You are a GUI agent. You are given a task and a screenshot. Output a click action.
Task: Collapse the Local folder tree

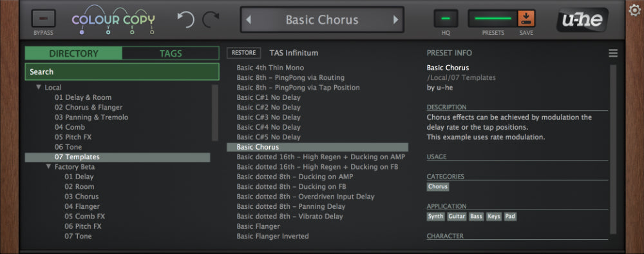coord(39,87)
